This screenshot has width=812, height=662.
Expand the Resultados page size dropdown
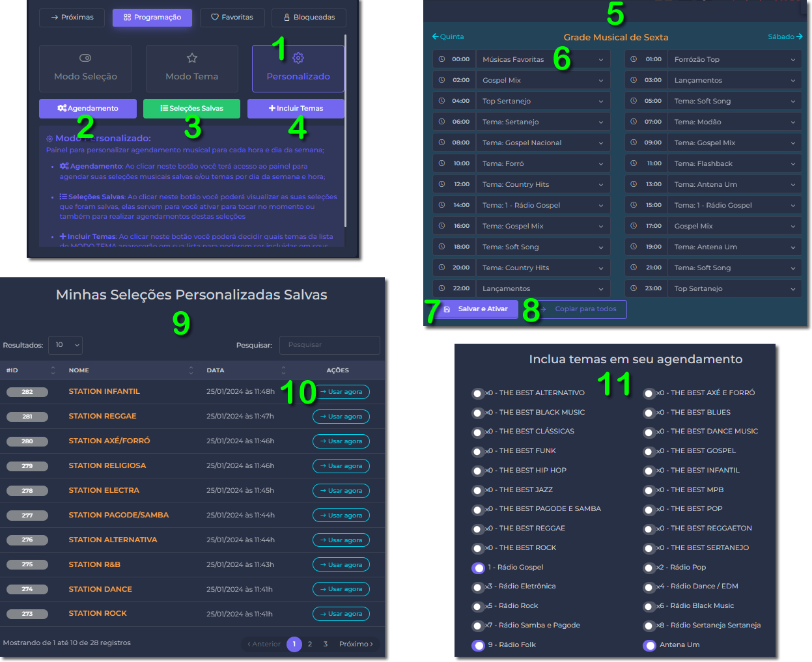click(65, 345)
